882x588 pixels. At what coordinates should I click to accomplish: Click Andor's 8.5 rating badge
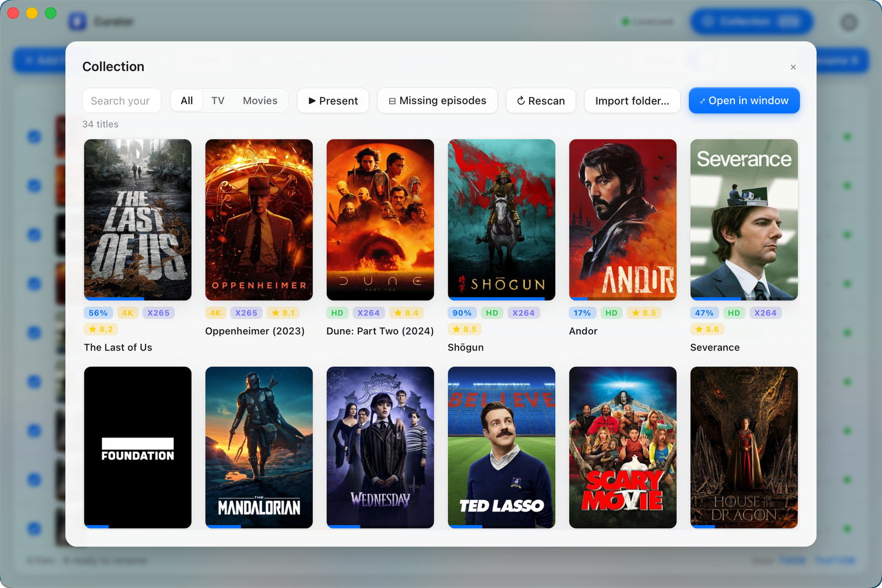(644, 313)
